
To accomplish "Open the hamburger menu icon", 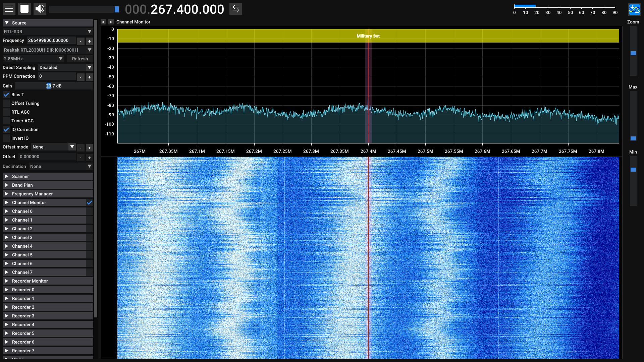I will click(9, 9).
